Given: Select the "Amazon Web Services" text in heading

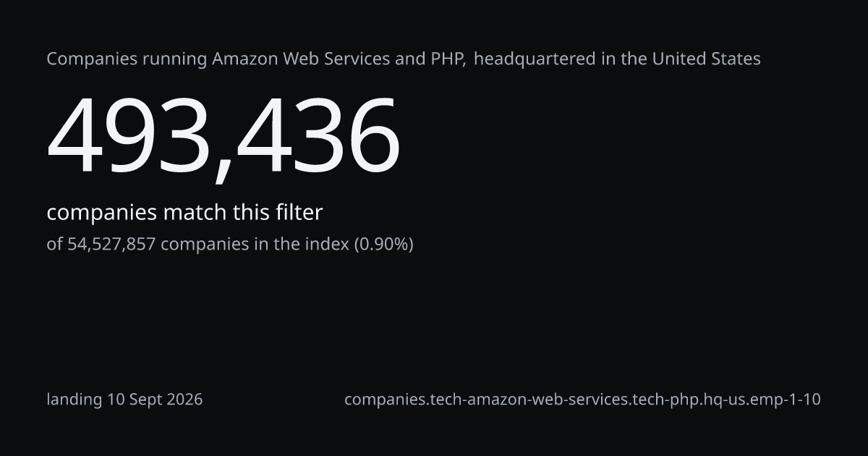Looking at the screenshot, I should point(301,59).
